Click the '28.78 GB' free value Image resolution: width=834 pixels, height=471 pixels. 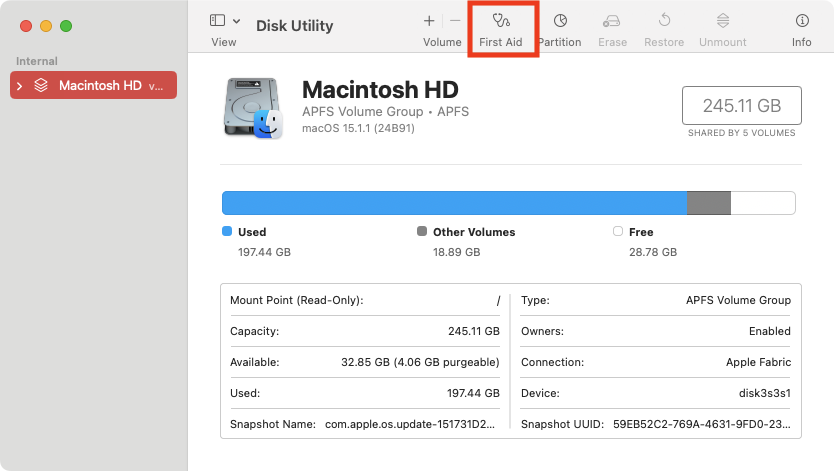[653, 252]
